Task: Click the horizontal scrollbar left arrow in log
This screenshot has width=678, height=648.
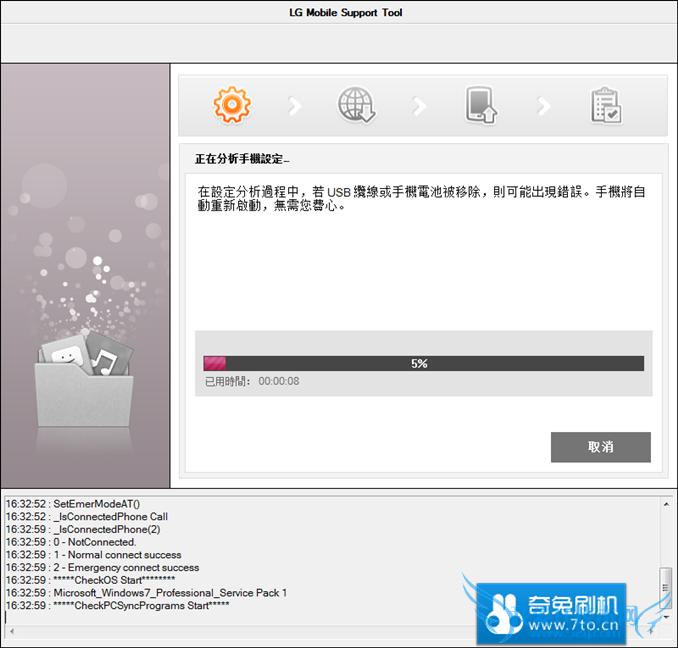Action: pos(12,631)
